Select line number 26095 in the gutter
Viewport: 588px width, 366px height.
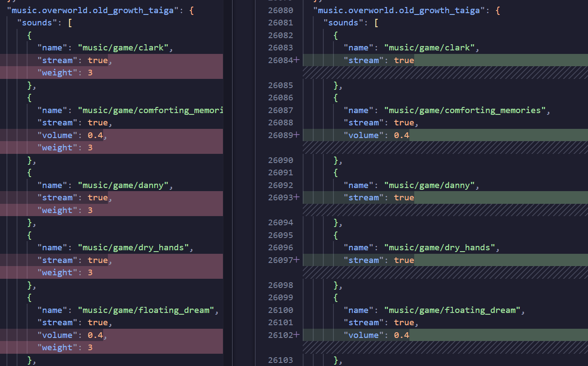[x=281, y=235]
